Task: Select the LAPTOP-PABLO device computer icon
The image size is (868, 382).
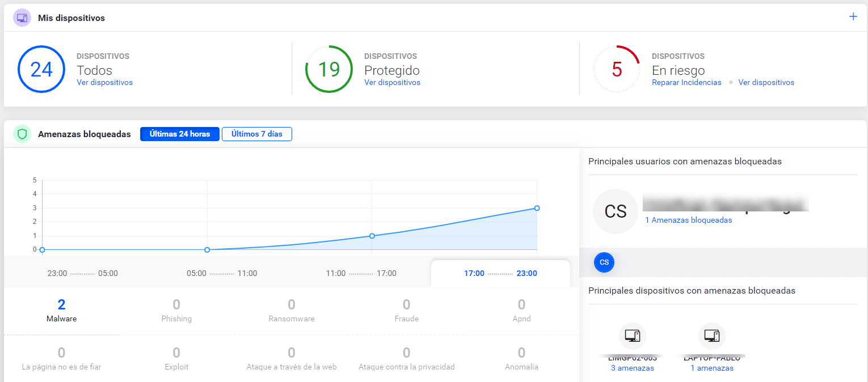Action: pyautogui.click(x=712, y=336)
